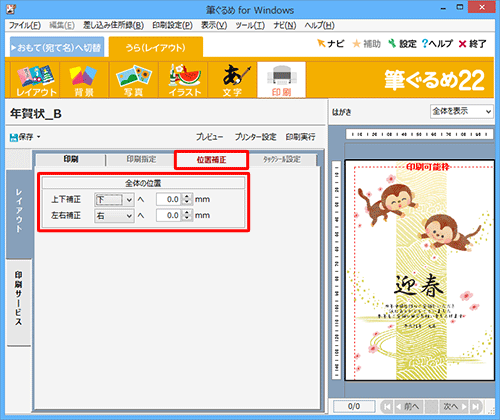This screenshot has height=420, width=500.
Task: Click 次へ next page button
Action: [x=453, y=406]
